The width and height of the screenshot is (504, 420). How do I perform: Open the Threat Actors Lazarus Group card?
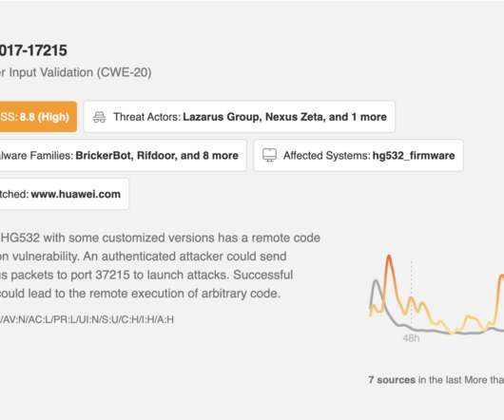coord(239,117)
